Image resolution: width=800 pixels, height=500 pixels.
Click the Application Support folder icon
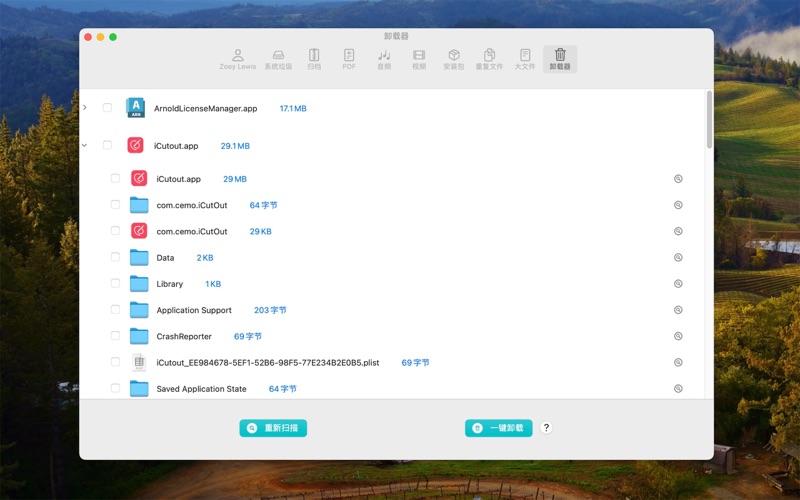pyautogui.click(x=139, y=310)
